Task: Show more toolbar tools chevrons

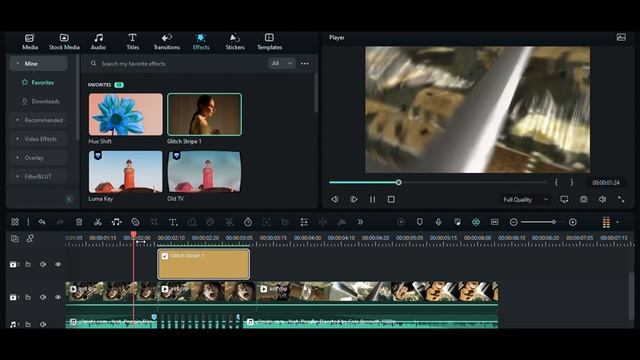Action: pos(360,222)
